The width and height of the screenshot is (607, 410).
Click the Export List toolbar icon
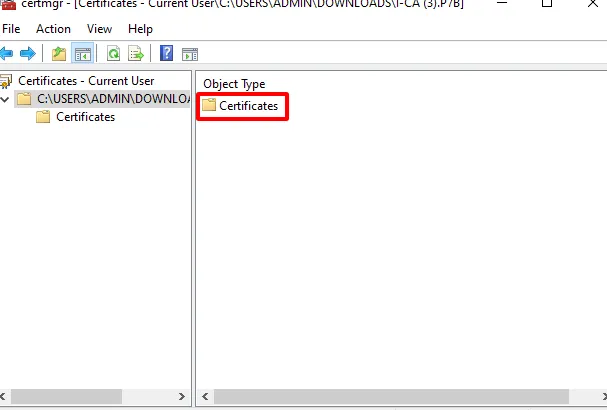[135, 53]
